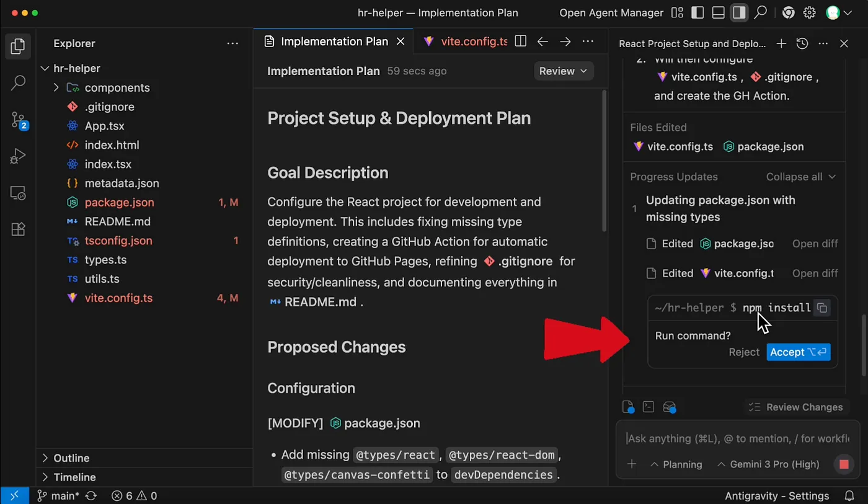The height and width of the screenshot is (504, 868).
Task: Copy the npm install command
Action: coord(822,308)
